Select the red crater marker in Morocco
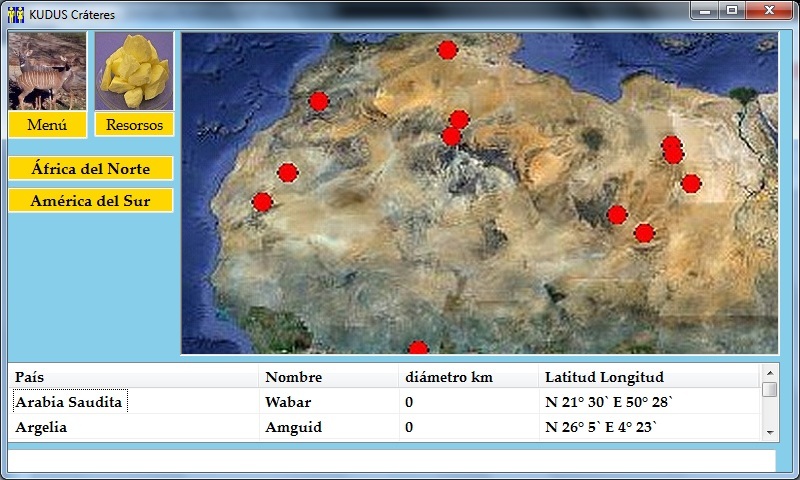 pyautogui.click(x=319, y=101)
